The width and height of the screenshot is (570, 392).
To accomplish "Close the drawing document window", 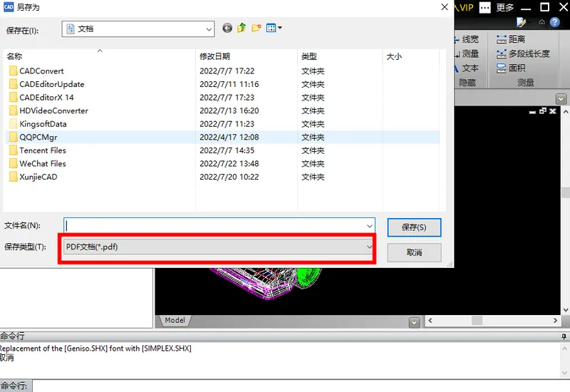I will pyautogui.click(x=553, y=111).
